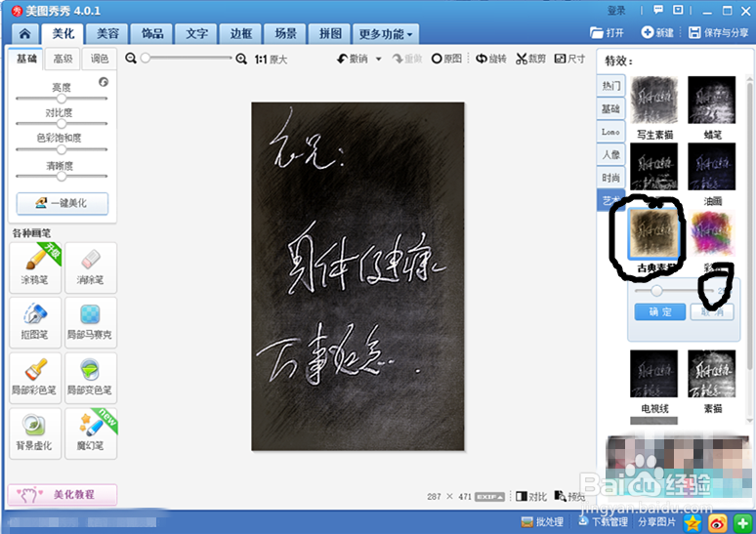Rotate the image with 旋转
756x534 pixels.
point(491,59)
